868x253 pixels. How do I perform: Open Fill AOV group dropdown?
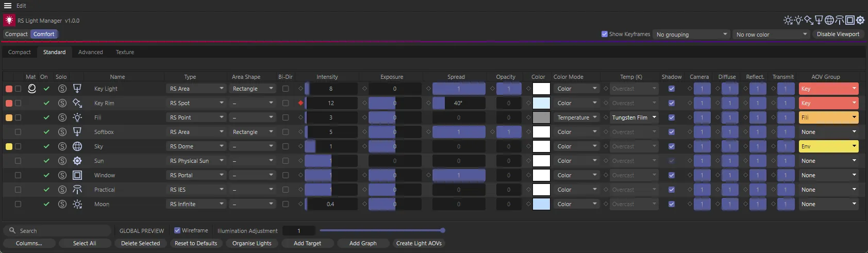[829, 117]
